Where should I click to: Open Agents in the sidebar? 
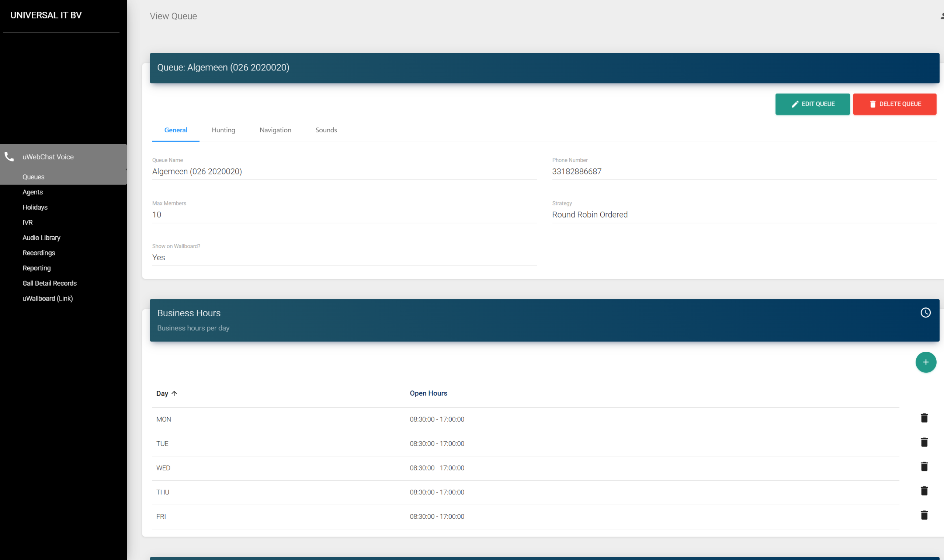(32, 192)
